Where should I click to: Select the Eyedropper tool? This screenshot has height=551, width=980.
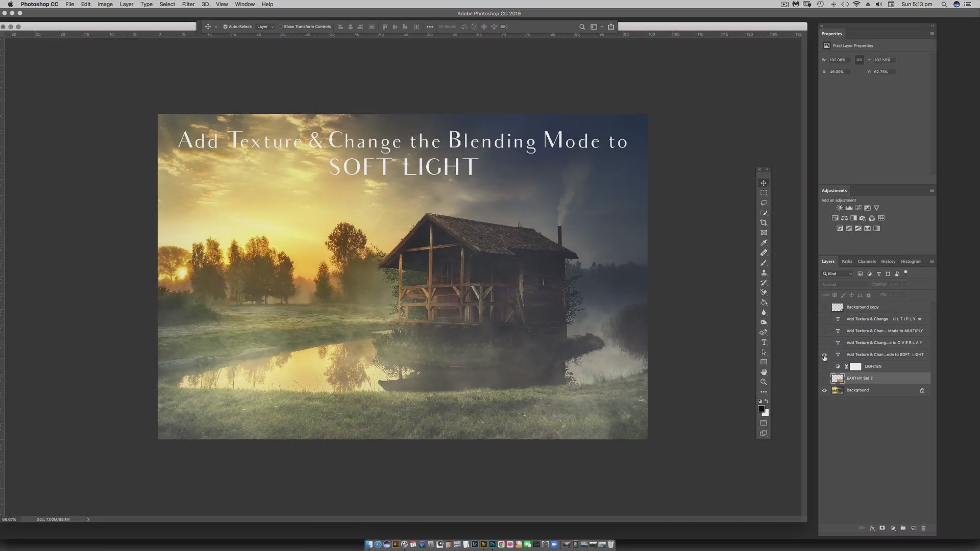[764, 243]
